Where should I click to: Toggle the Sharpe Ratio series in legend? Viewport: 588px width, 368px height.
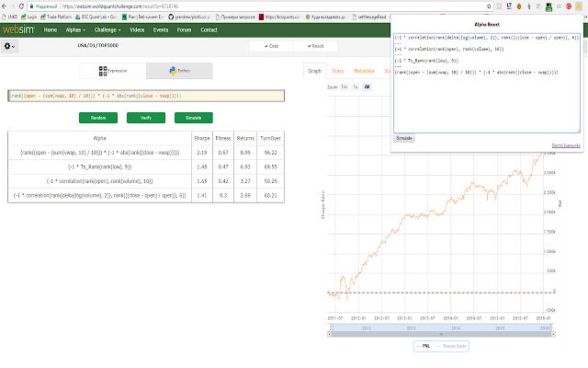[x=451, y=346]
